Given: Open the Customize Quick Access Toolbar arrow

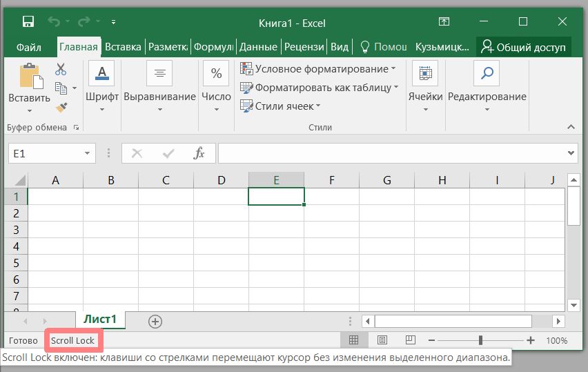Looking at the screenshot, I should (x=113, y=22).
